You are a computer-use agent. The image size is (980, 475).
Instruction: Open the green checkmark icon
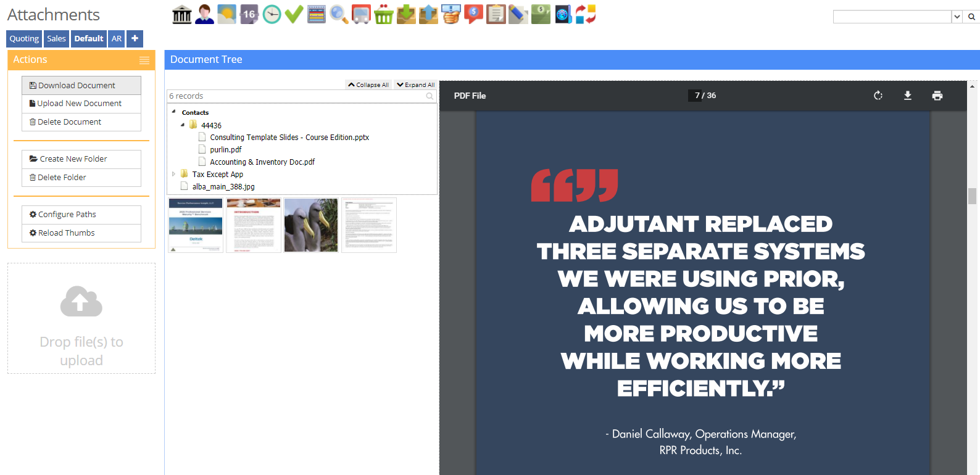(x=294, y=14)
